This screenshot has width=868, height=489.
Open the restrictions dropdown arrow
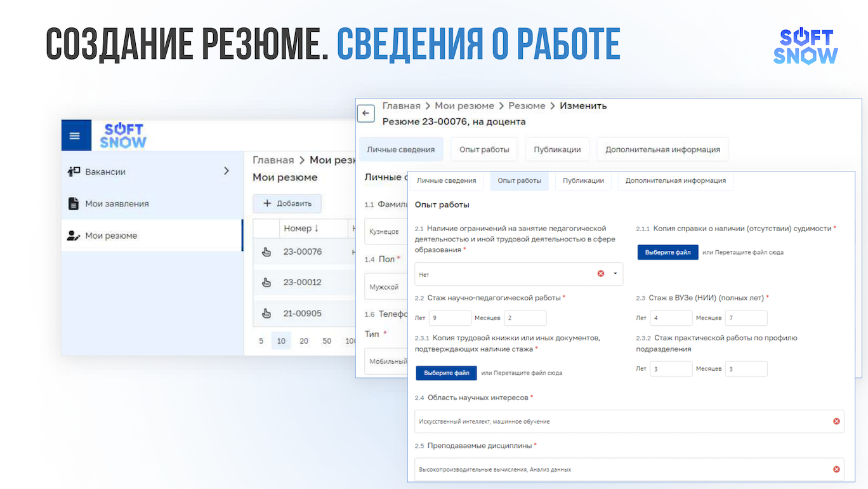(615, 274)
